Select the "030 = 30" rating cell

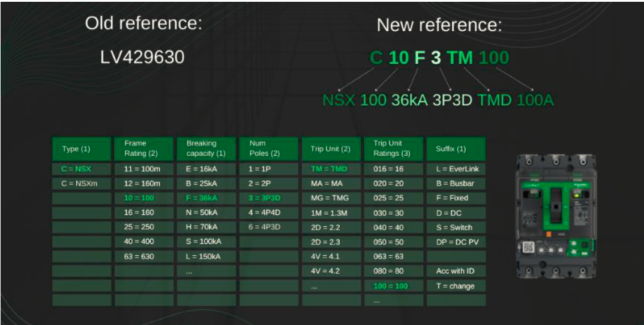394,213
